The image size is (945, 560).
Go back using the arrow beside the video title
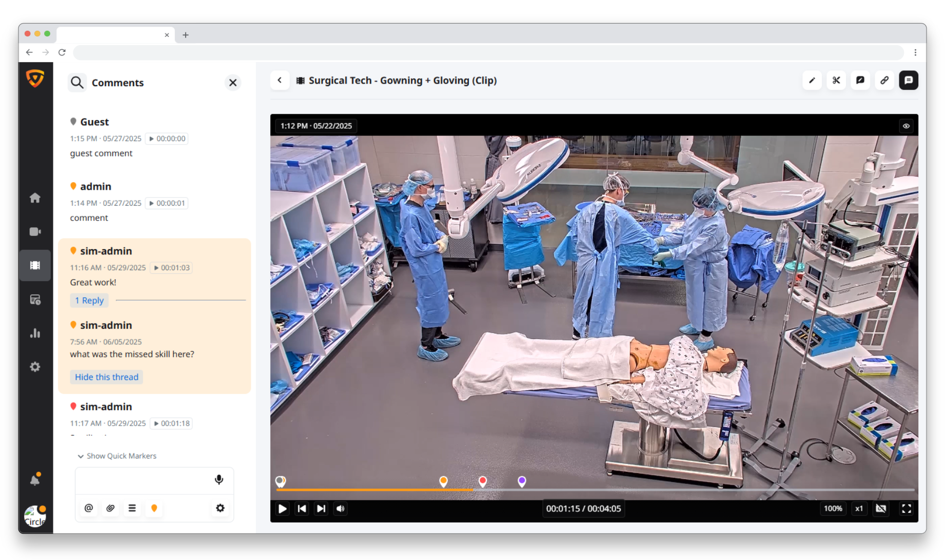[x=280, y=81]
